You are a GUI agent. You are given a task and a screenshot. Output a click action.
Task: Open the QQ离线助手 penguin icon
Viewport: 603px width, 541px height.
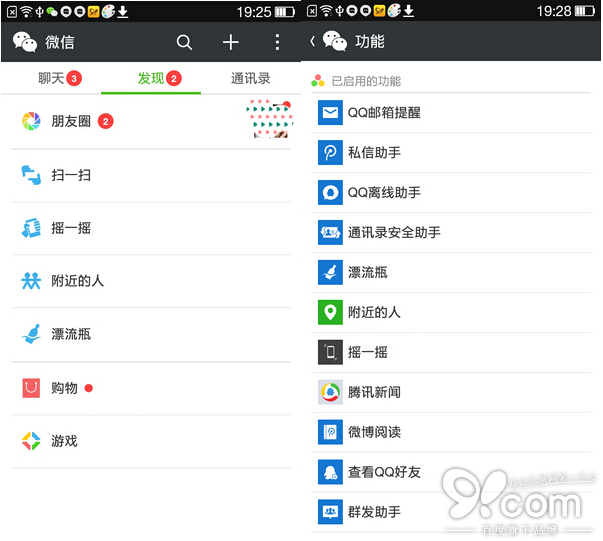point(330,193)
